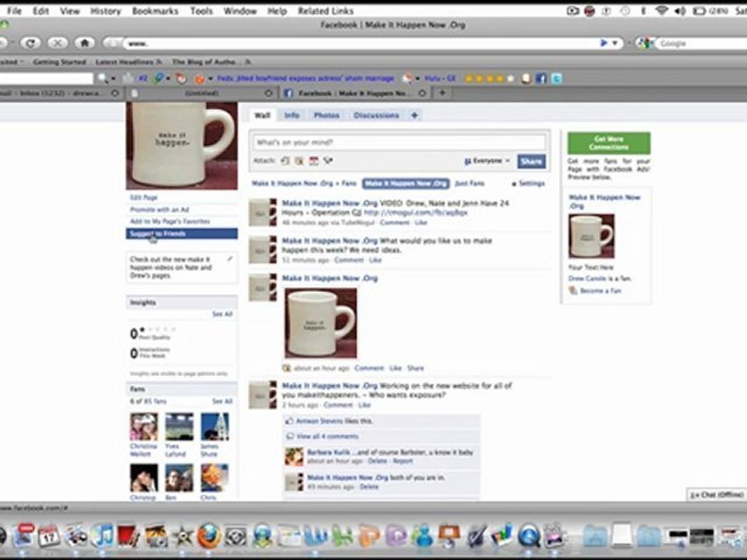
Task: Expand the address bar history dropdown arrow
Action: [x=615, y=43]
